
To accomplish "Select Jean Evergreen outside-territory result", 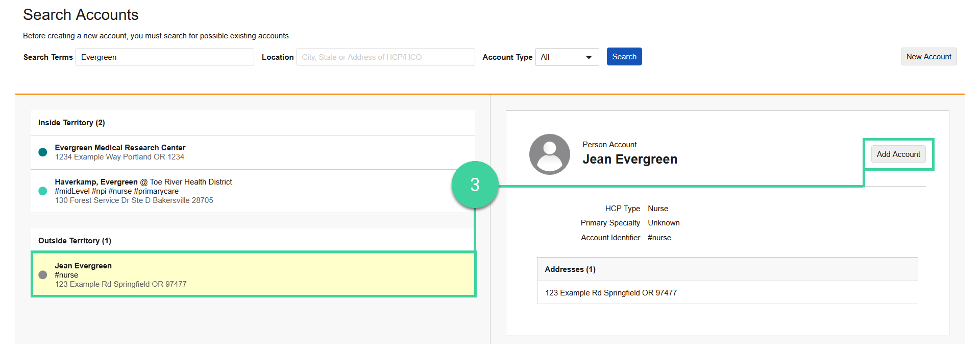I will click(253, 274).
